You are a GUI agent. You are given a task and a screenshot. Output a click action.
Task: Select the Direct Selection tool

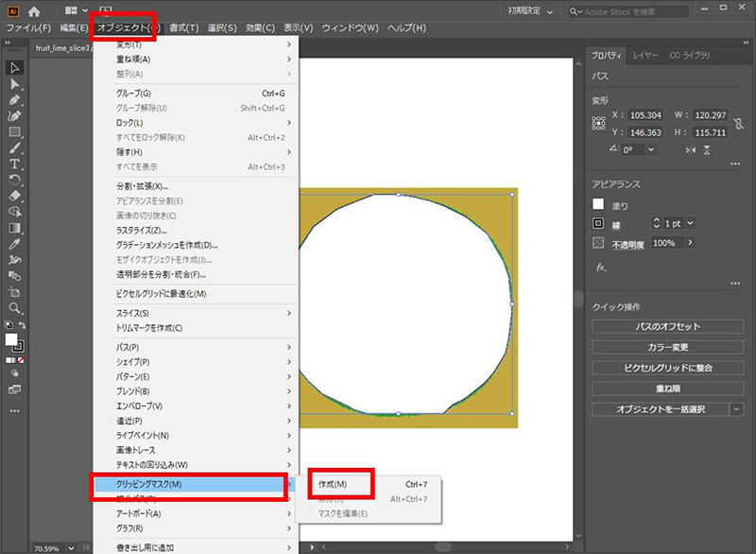click(15, 84)
